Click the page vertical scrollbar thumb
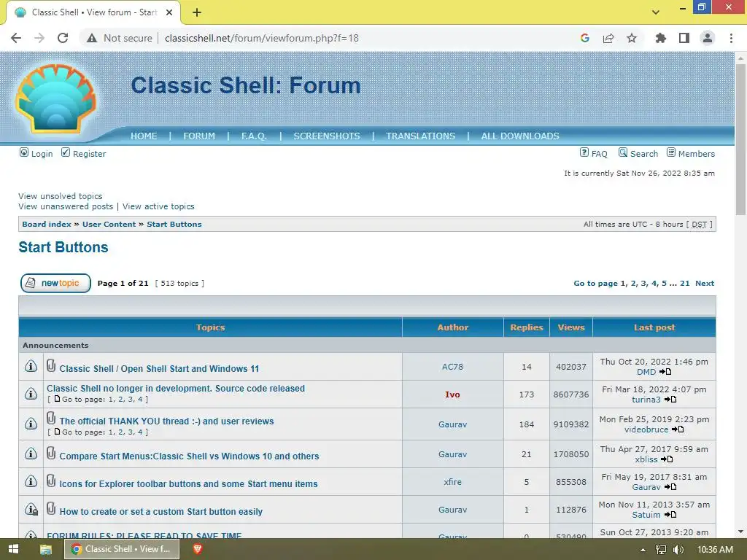The width and height of the screenshot is (747, 560). (741, 139)
